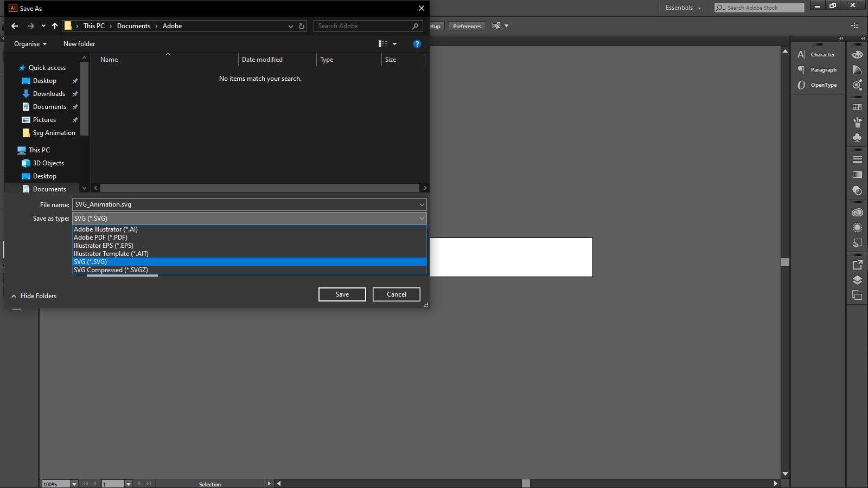Select Pictures in Quick access
Screen dimensions: 868x488
pyautogui.click(x=39, y=120)
